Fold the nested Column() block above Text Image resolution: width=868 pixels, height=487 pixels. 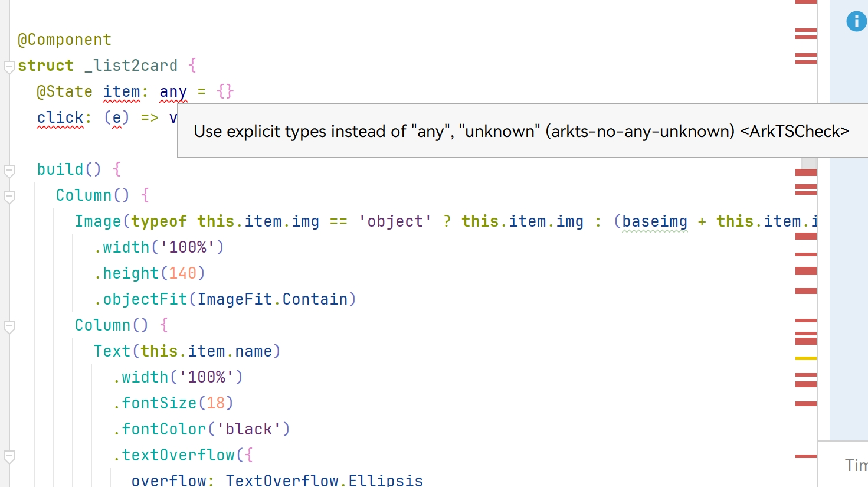pos(9,326)
